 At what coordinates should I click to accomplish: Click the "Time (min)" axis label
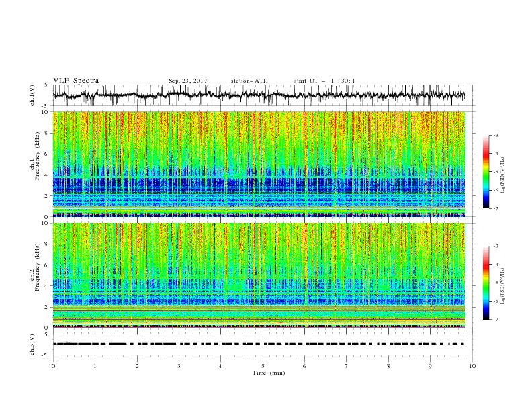269,373
